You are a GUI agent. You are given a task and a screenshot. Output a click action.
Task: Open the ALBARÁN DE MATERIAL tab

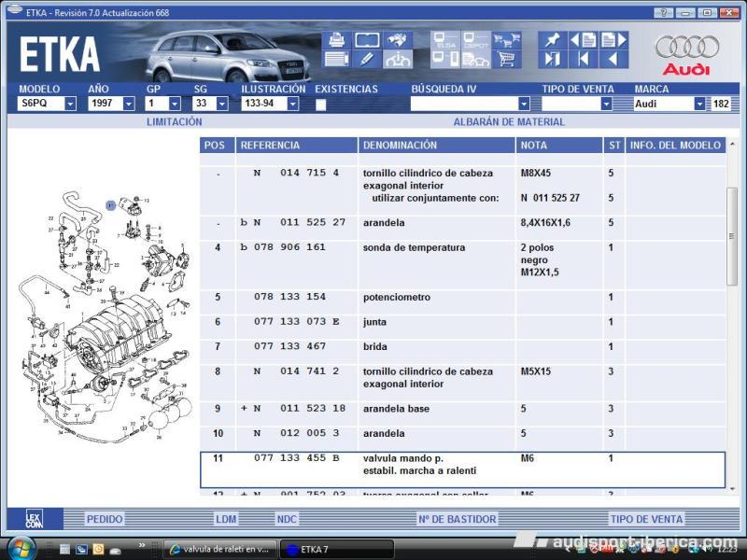509,122
